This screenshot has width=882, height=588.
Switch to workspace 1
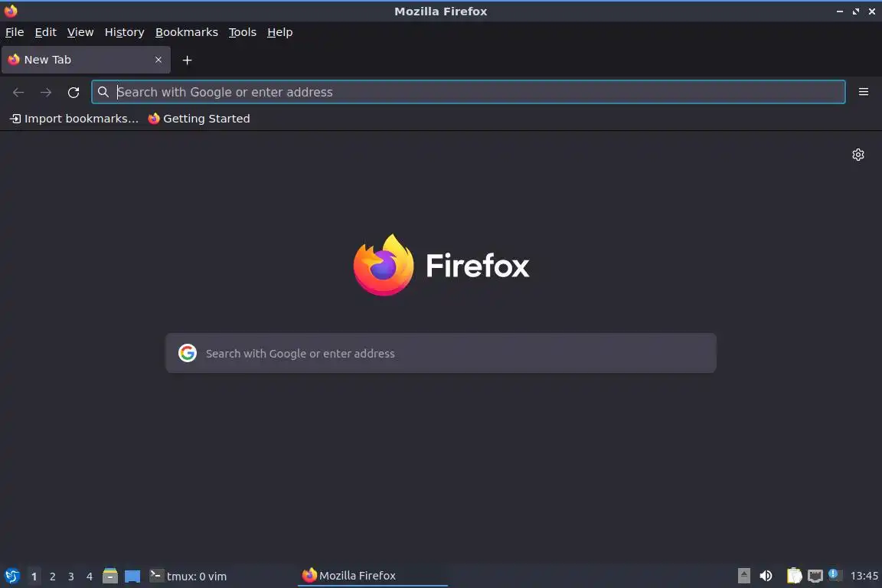[x=34, y=577]
